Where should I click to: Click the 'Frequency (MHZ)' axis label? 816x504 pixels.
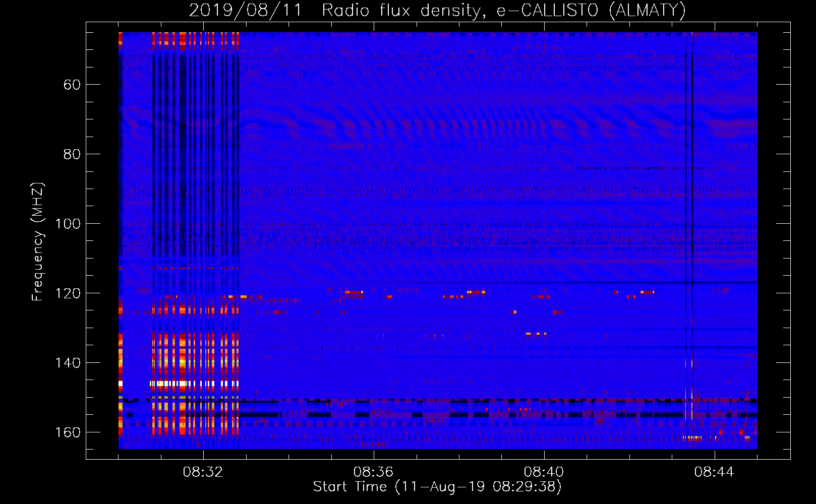point(38,242)
